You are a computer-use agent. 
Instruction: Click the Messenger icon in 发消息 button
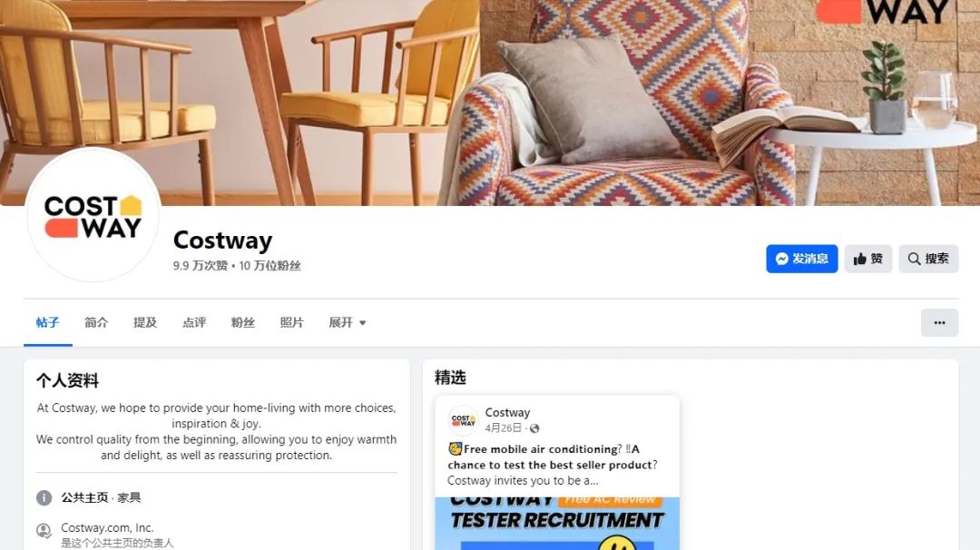coord(782,259)
